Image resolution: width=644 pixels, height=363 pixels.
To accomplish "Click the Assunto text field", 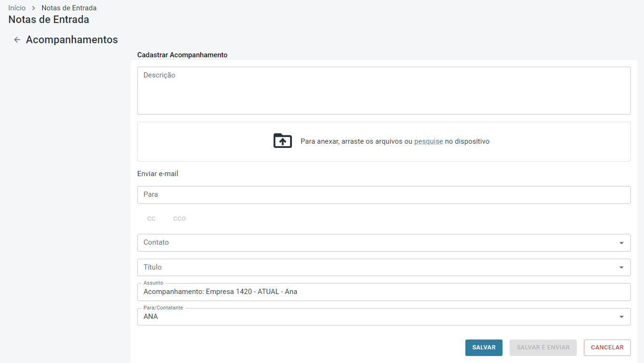I will point(384,292).
